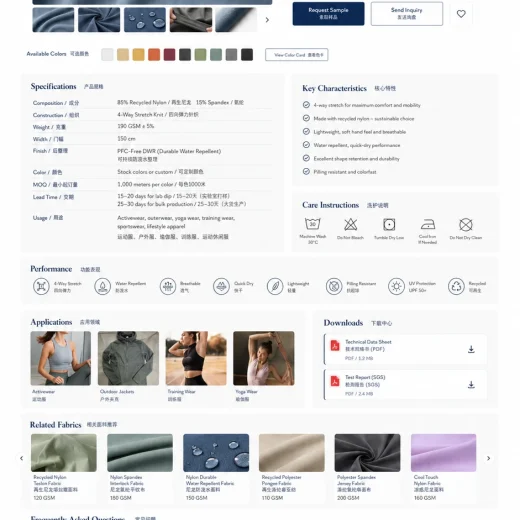Open the water droplets fabric thumbnail

145,20
